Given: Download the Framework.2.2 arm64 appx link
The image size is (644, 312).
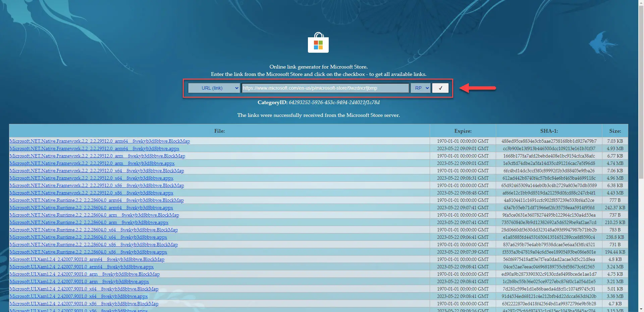Looking at the screenshot, I should tap(94, 148).
